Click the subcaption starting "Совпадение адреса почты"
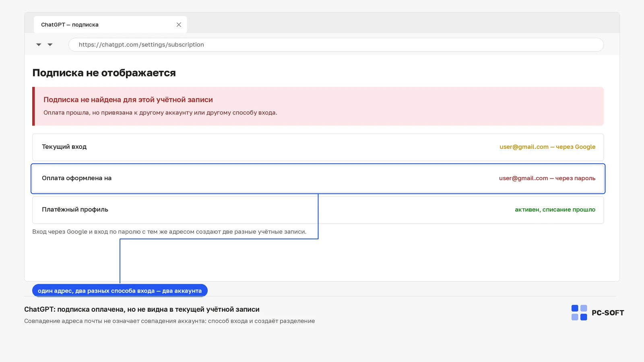Viewport: 644px width, 362px height. pos(169,321)
